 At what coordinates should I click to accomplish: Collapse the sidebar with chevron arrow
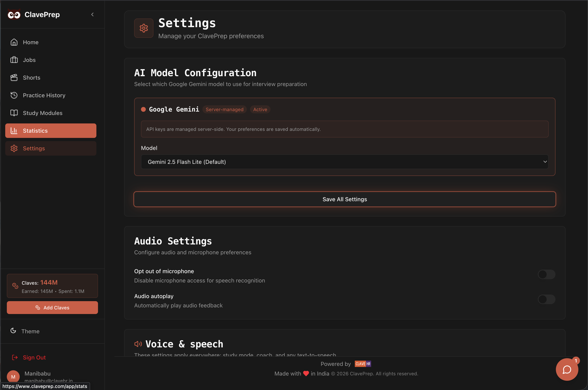pos(92,14)
